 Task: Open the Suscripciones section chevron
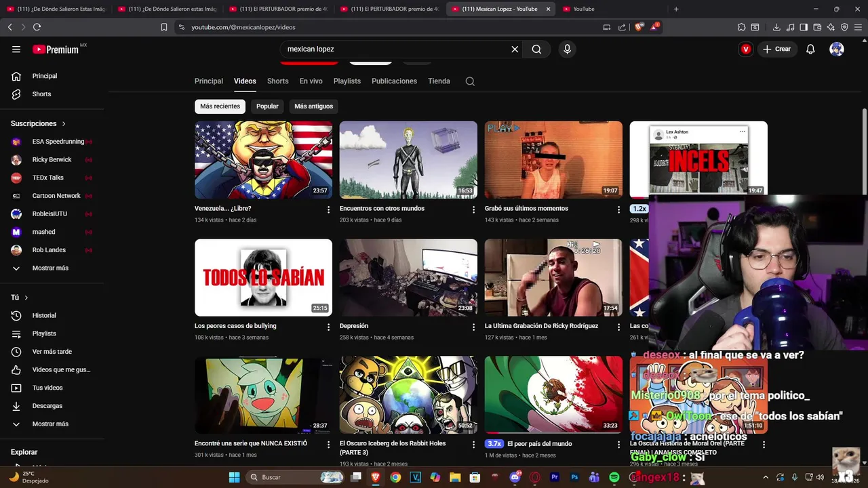click(64, 123)
